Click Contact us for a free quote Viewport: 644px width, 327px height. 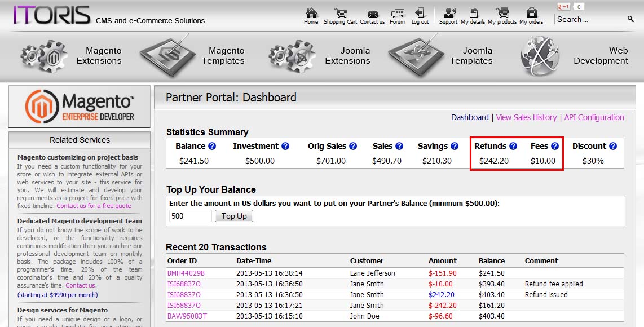point(94,206)
